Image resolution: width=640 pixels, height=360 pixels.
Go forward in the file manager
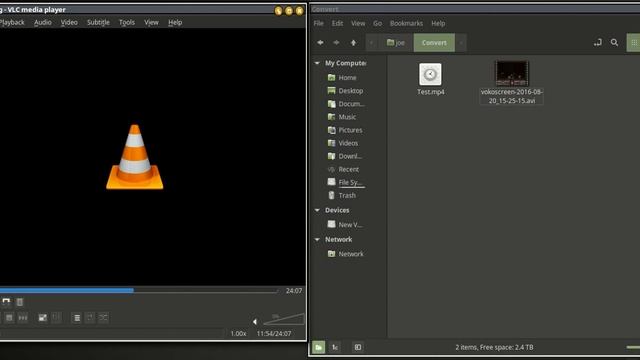(x=336, y=42)
